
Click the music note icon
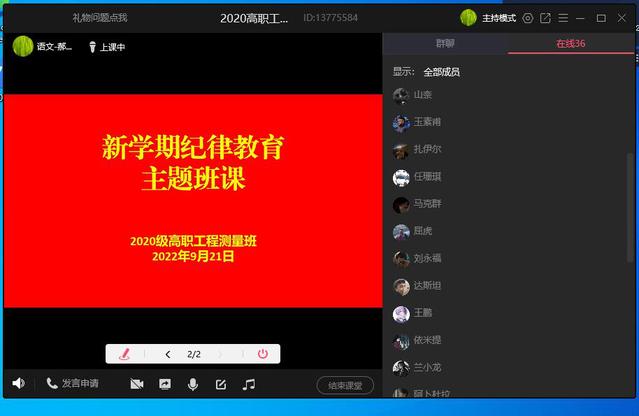tap(249, 384)
